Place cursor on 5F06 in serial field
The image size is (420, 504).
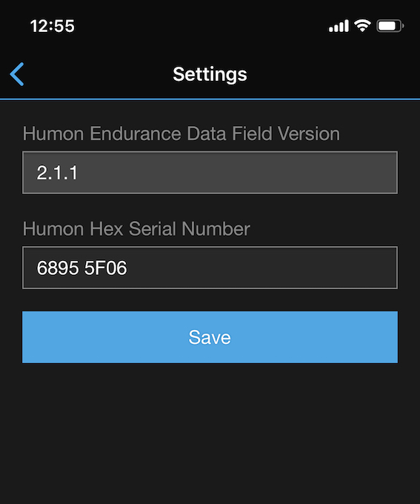coord(106,268)
